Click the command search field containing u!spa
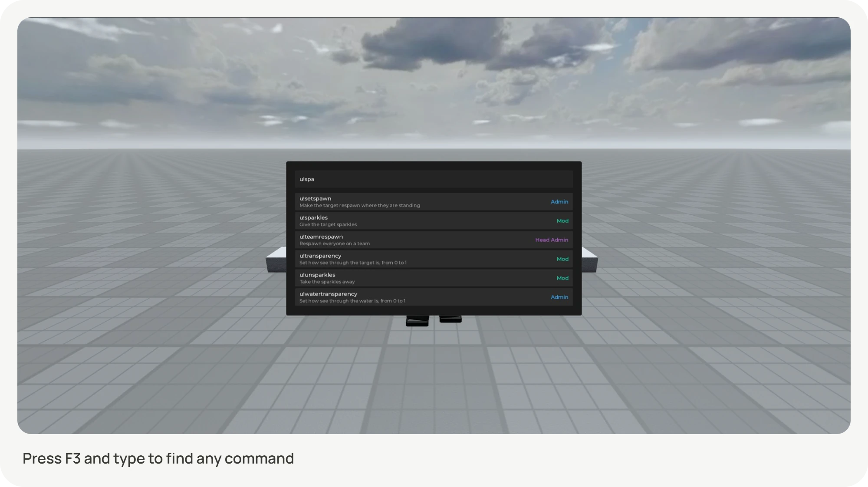This screenshot has height=487, width=868. [x=434, y=179]
